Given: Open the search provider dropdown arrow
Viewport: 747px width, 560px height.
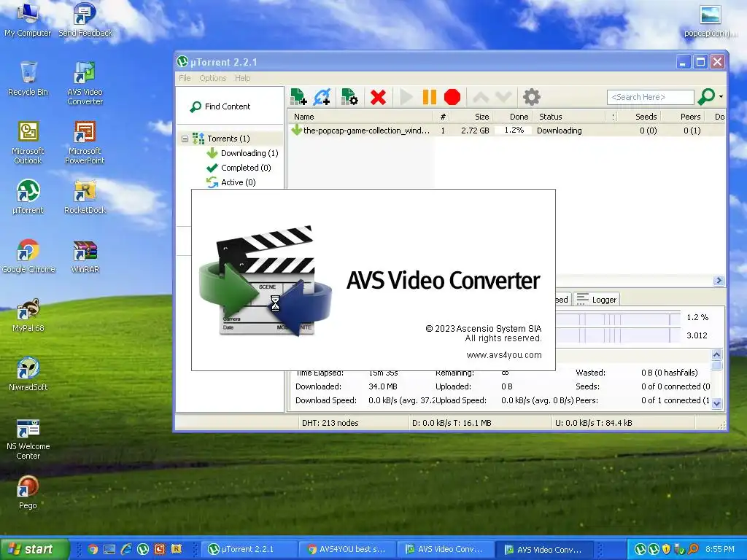Looking at the screenshot, I should point(721,97).
